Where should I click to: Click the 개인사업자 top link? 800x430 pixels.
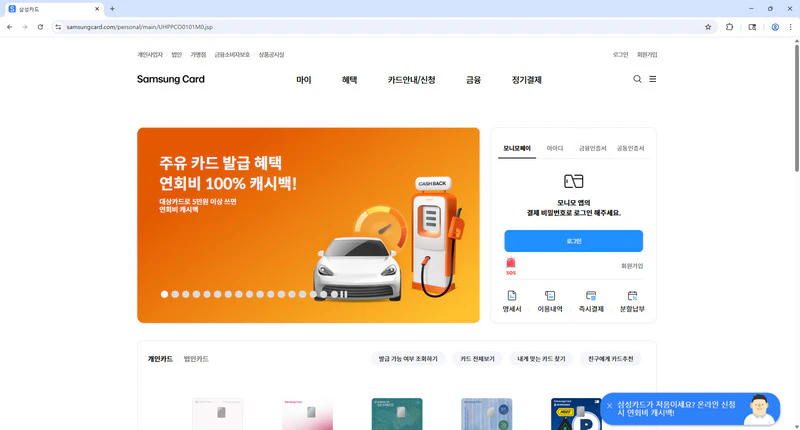[x=149, y=55]
